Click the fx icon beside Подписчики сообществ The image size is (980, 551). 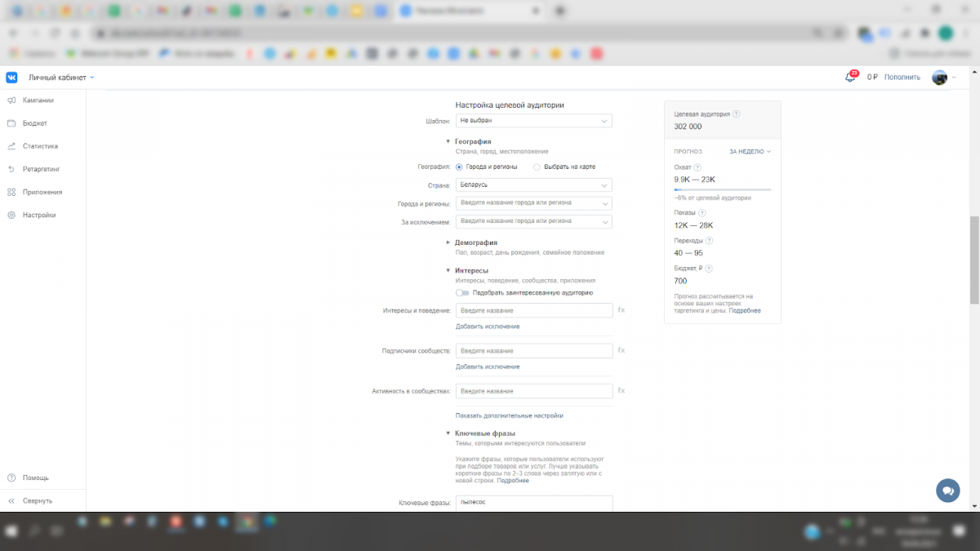[x=621, y=350]
